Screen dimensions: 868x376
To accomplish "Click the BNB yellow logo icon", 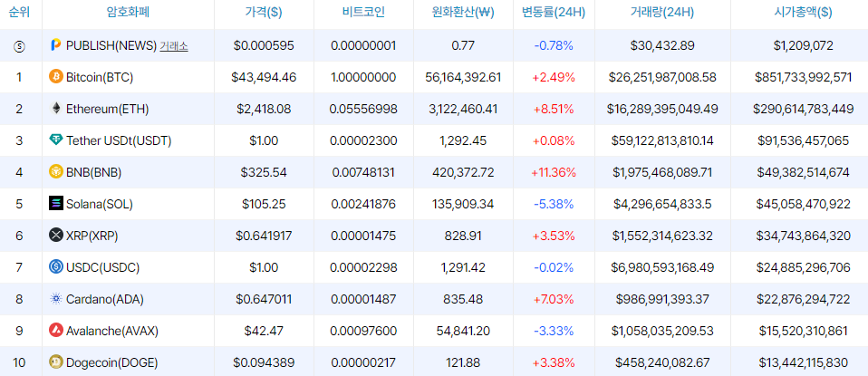I will tap(56, 172).
